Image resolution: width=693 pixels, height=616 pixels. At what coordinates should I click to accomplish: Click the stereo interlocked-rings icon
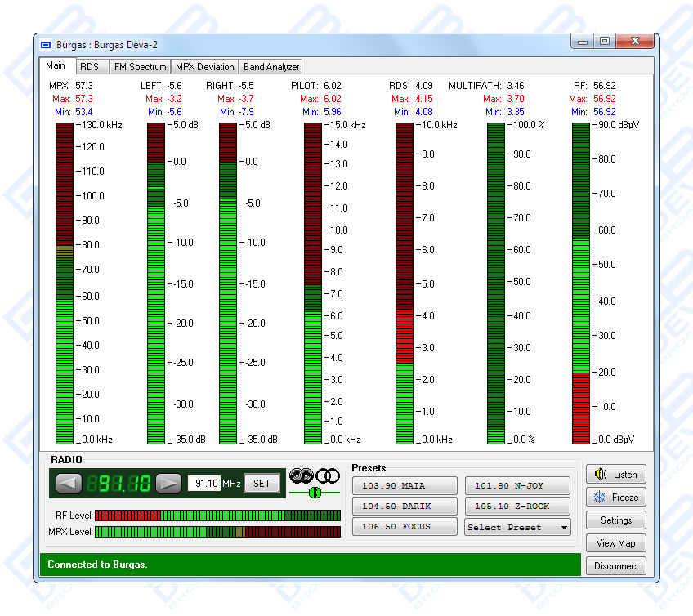pyautogui.click(x=302, y=475)
